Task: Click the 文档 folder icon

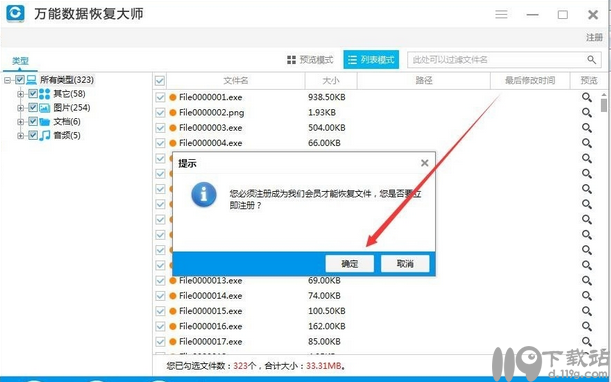Action: point(44,122)
